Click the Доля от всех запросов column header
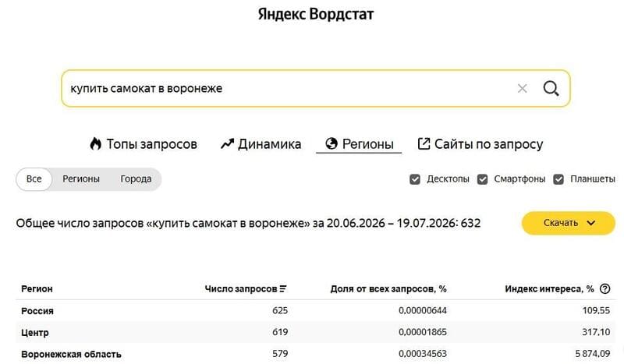This screenshot has height=364, width=624. (x=388, y=289)
